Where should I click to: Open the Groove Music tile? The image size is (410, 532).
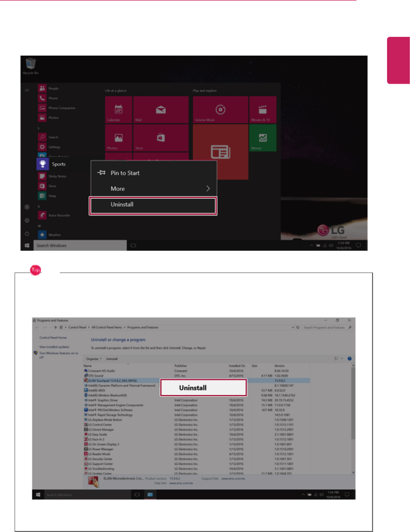pyautogui.click(x=220, y=110)
